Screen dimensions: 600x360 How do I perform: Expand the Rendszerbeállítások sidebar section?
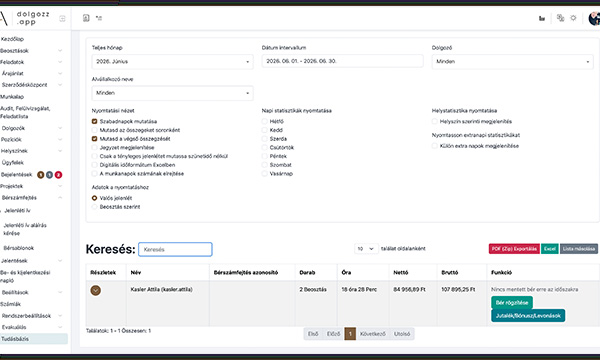pos(60,316)
